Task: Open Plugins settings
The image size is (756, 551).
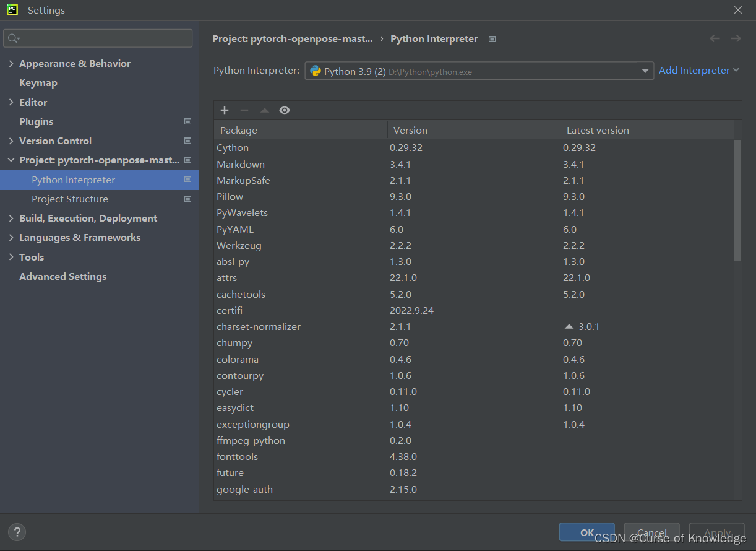Action: pos(36,121)
